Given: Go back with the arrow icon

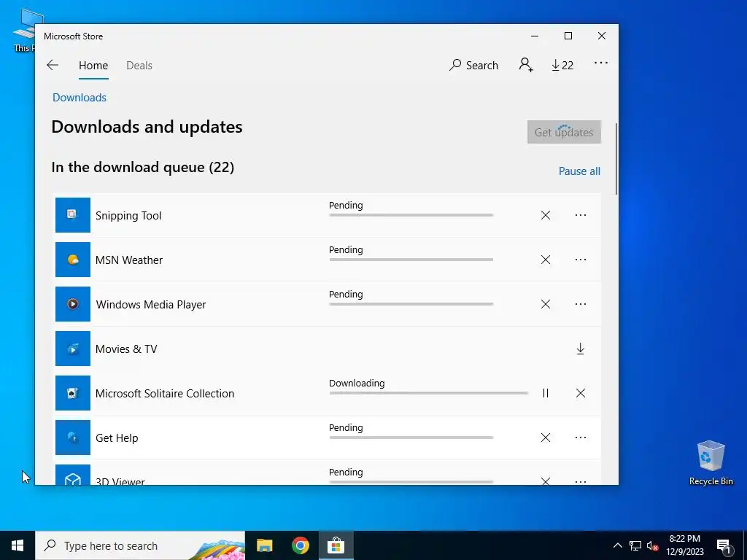Looking at the screenshot, I should pyautogui.click(x=53, y=65).
